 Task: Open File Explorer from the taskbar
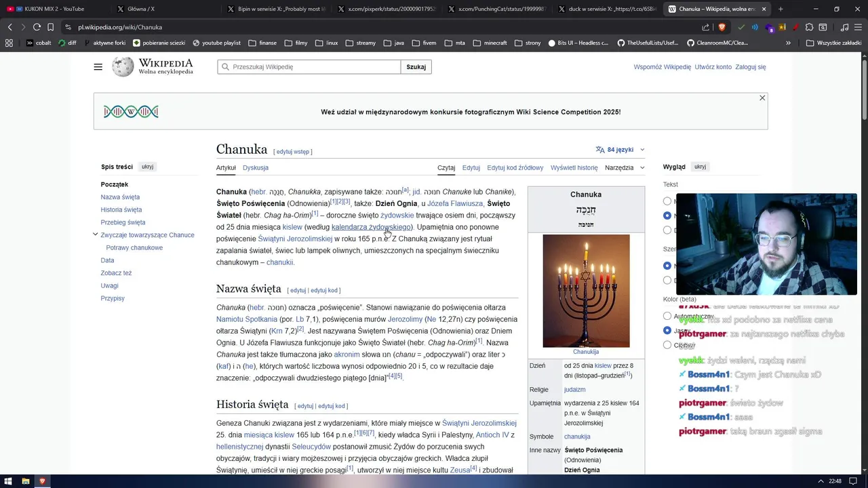click(26, 481)
